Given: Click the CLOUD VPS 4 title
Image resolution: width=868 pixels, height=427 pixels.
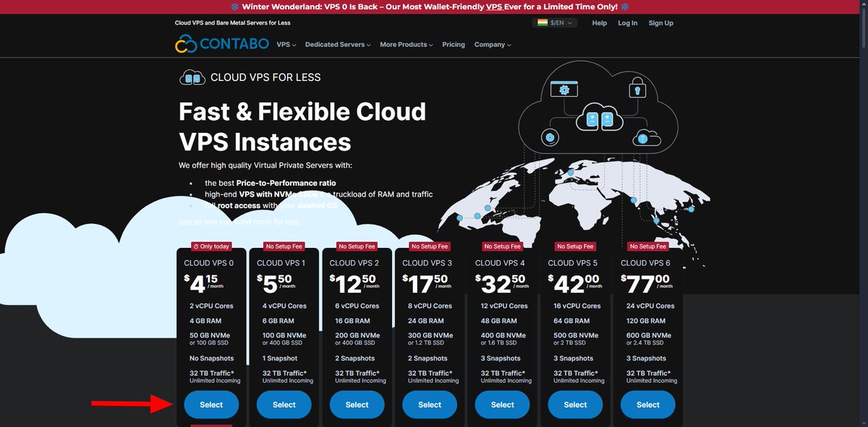Looking at the screenshot, I should pyautogui.click(x=501, y=263).
